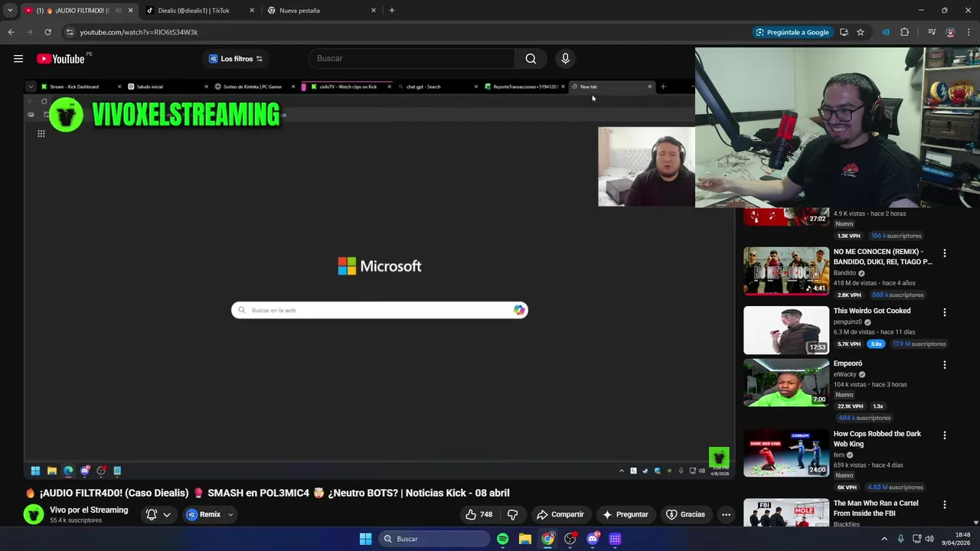Open the blue sound waves extension icon
Viewport: 980px width, 551px height.
(x=886, y=32)
